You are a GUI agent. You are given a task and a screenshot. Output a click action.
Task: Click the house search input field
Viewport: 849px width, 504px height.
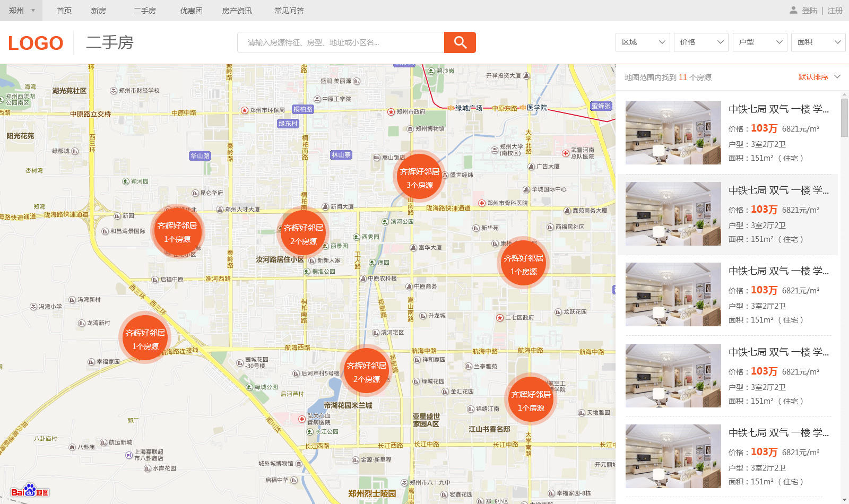[341, 42]
